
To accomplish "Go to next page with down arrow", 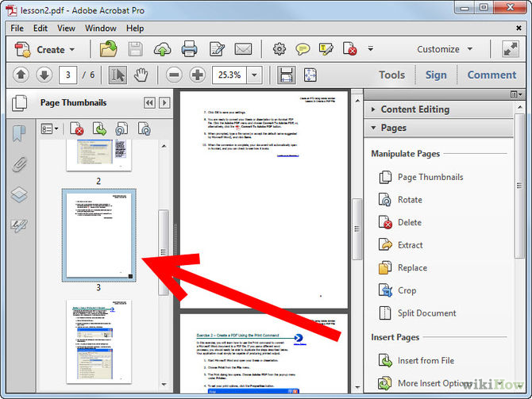I will pos(44,75).
